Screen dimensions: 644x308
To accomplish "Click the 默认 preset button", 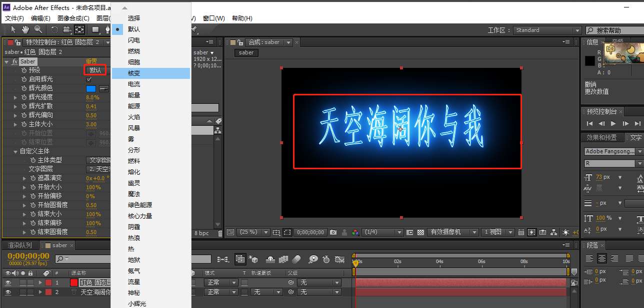I will (x=95, y=70).
